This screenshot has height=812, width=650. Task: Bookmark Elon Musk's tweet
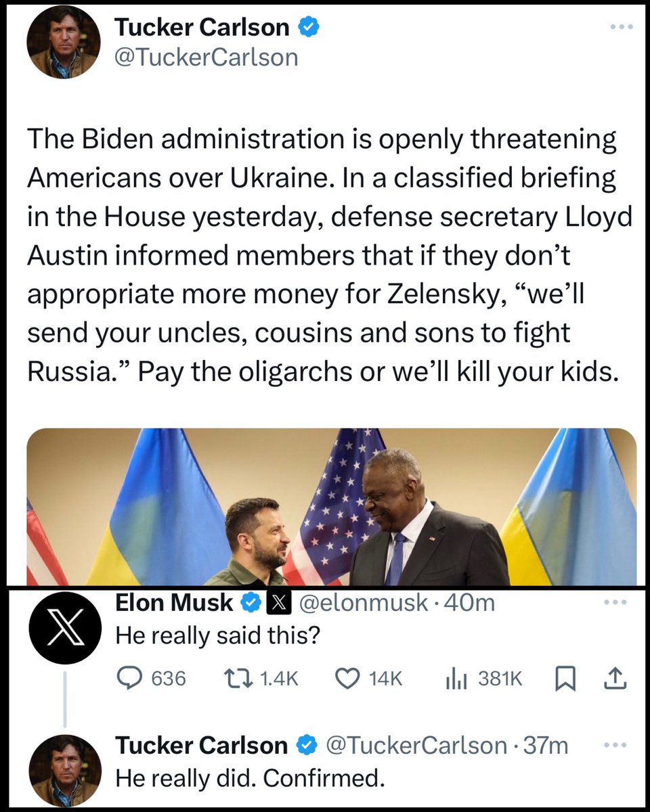coord(563,678)
